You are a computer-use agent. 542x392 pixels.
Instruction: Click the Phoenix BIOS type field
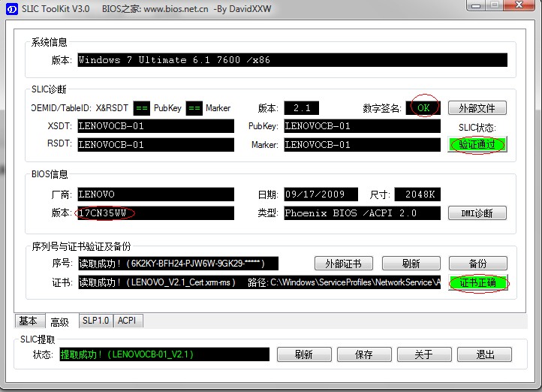tap(361, 213)
